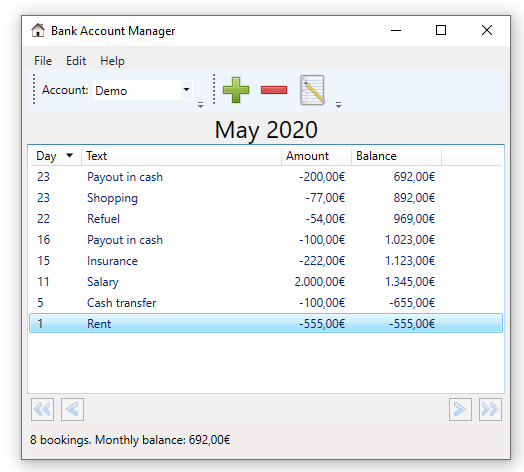Expand the booking toolbar overflow arrow
Screen dimensions: 524x472
339,105
